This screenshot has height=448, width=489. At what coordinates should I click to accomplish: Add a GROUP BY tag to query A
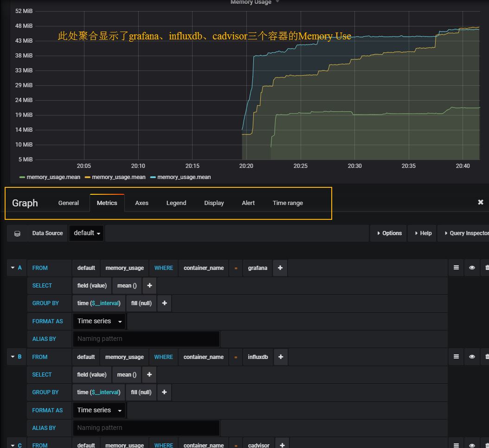point(164,303)
